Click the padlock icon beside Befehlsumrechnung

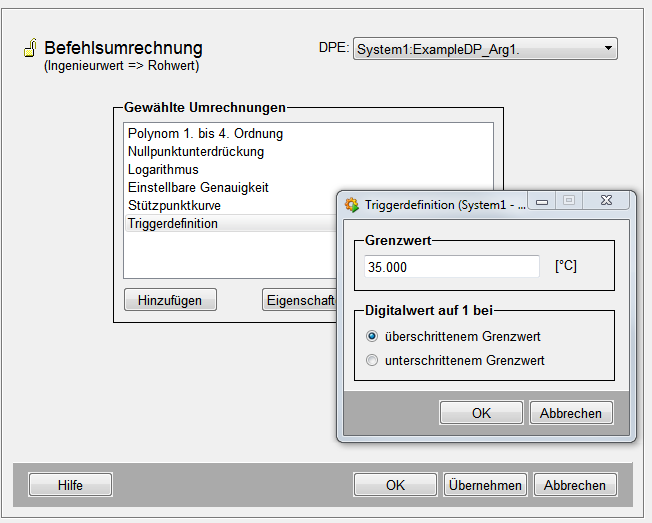tap(30, 48)
